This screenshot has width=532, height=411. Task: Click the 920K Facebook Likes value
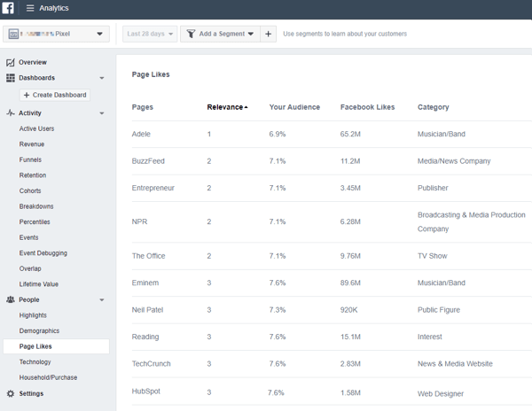348,310
